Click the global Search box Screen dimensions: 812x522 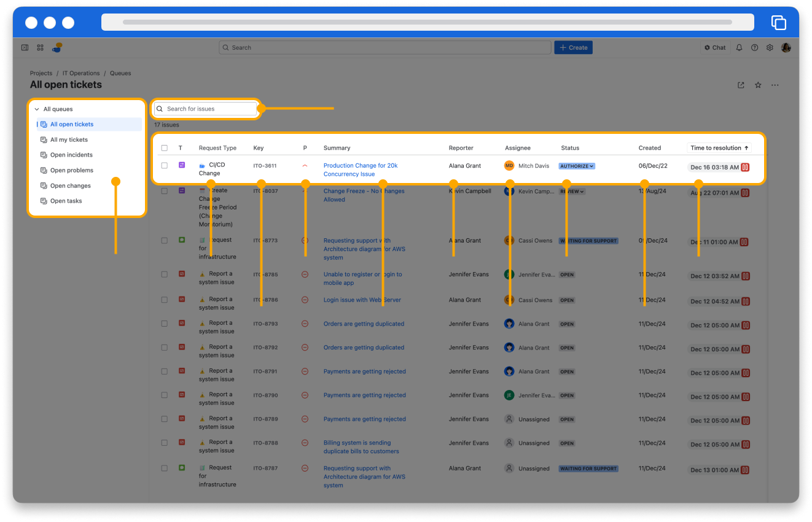coord(385,47)
